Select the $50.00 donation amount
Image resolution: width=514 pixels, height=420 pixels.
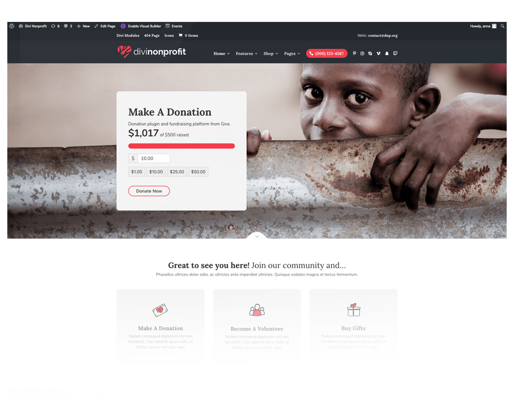coord(198,171)
